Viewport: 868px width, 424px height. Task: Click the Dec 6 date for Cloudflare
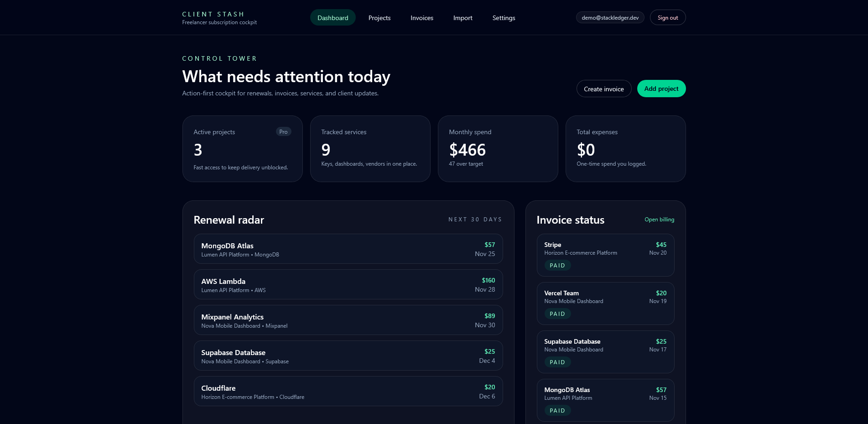(x=487, y=396)
